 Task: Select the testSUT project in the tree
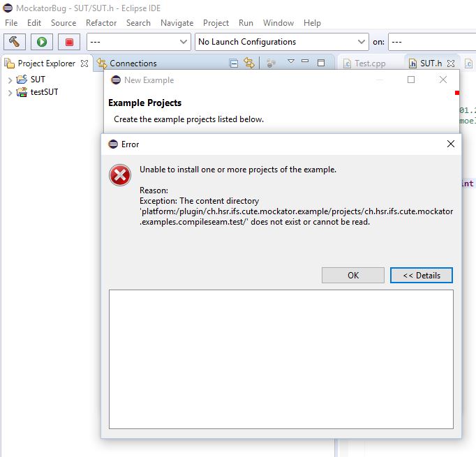44,92
